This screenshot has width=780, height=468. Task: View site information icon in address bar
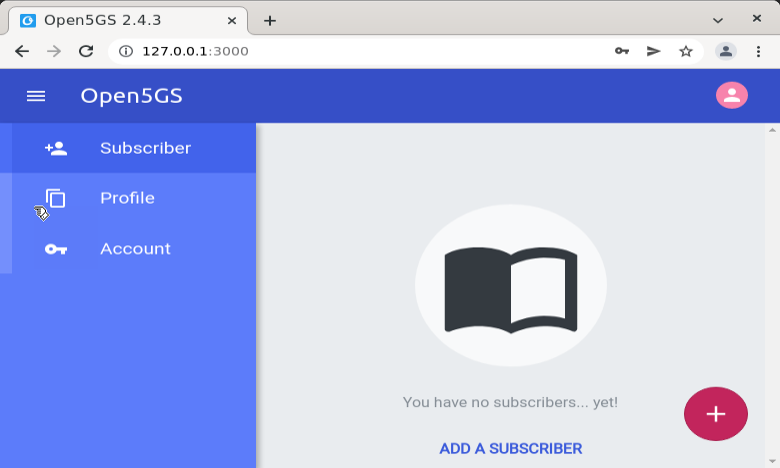126,51
